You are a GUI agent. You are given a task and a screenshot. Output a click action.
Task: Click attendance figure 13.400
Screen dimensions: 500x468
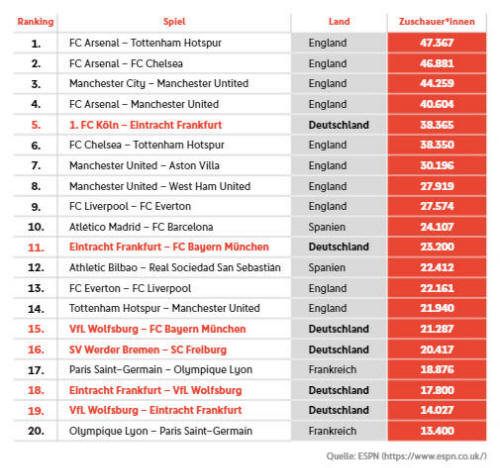pyautogui.click(x=437, y=431)
